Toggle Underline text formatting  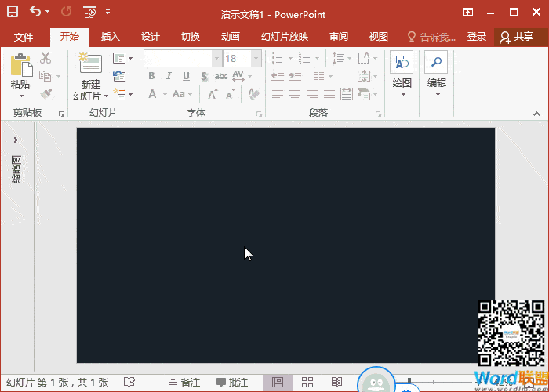[186, 76]
